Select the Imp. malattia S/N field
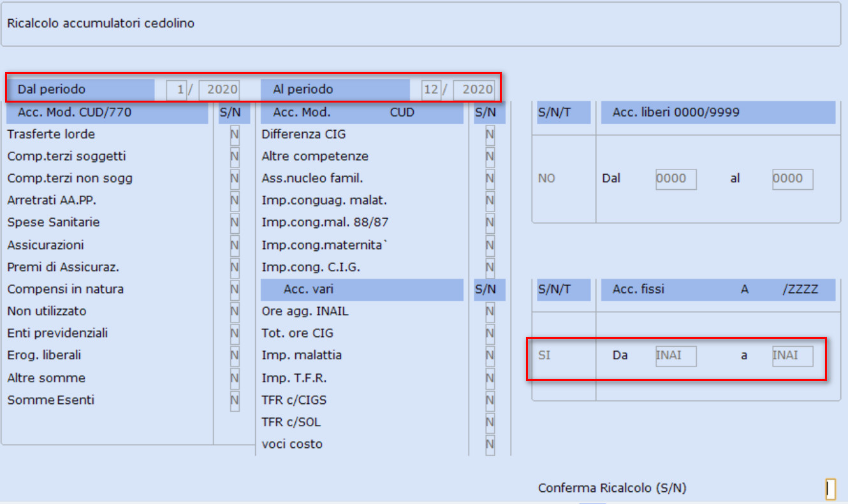The height and width of the screenshot is (504, 848). (x=490, y=355)
